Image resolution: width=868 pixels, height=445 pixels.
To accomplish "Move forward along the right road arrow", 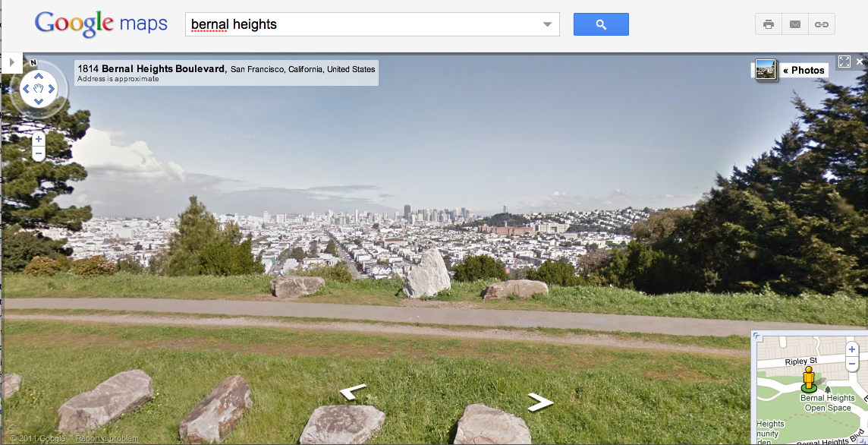I will coord(540,402).
